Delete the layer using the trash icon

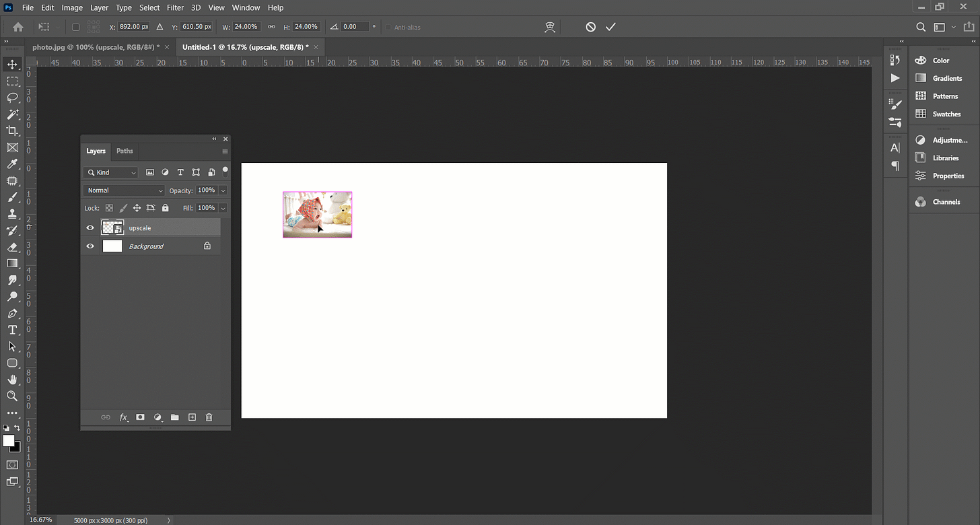click(x=209, y=417)
